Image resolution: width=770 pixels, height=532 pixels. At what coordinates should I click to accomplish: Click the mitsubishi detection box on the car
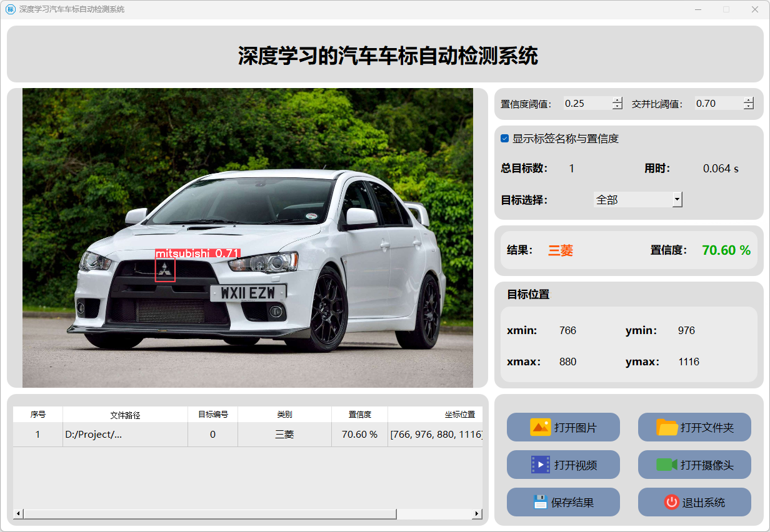(165, 270)
